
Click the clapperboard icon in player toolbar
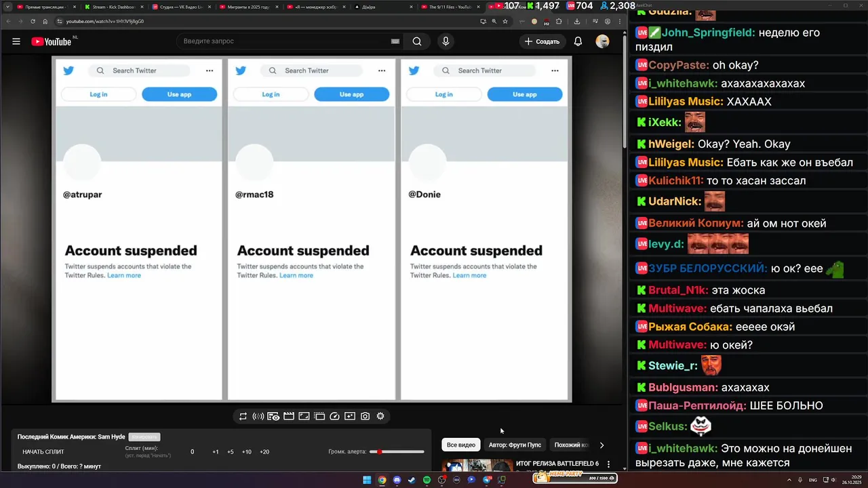tap(289, 416)
